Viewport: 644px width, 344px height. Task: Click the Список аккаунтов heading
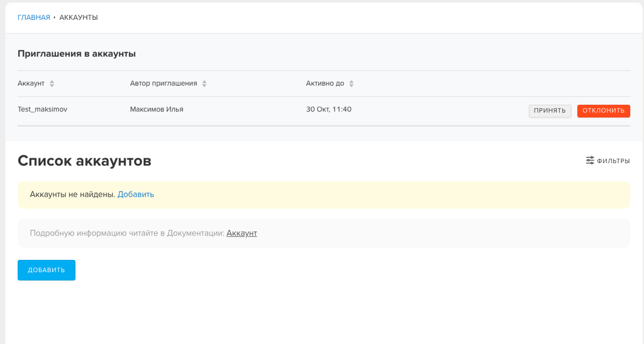85,161
